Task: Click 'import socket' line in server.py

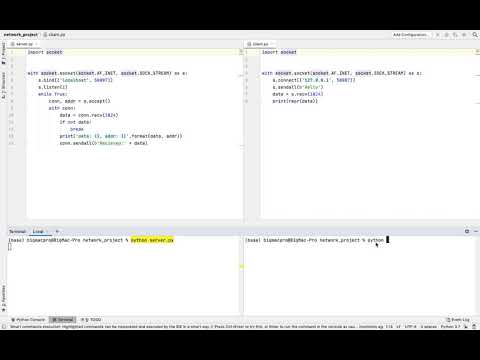Action: [x=45, y=52]
